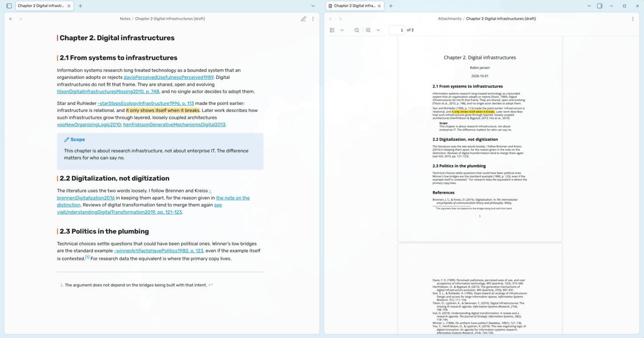644x338 pixels.
Task: Follow 'the note on the distinction' link
Action: pyautogui.click(x=233, y=198)
